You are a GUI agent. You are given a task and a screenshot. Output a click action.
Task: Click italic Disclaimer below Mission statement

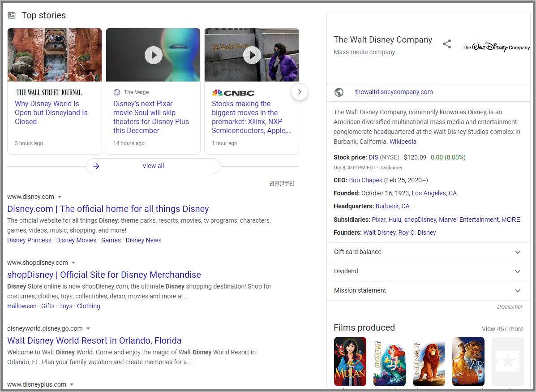[x=510, y=307]
